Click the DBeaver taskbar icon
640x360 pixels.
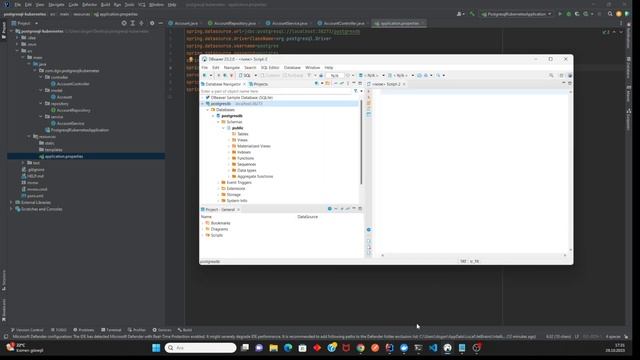(x=447, y=348)
